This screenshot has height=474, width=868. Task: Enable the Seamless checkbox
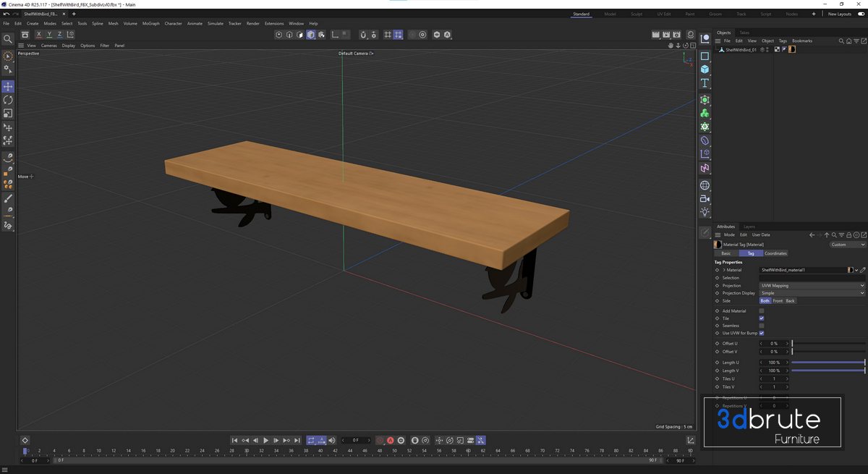click(762, 326)
